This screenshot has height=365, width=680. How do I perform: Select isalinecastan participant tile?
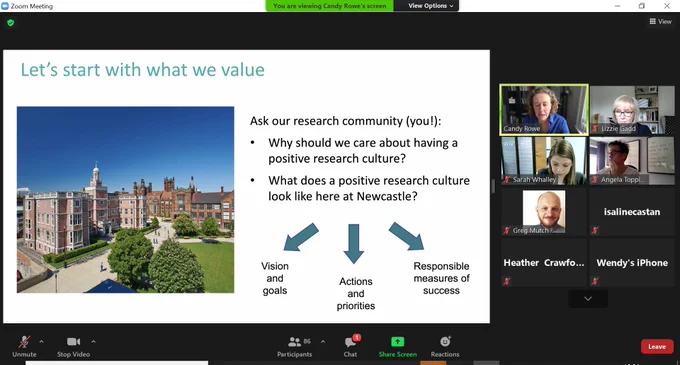pyautogui.click(x=632, y=212)
